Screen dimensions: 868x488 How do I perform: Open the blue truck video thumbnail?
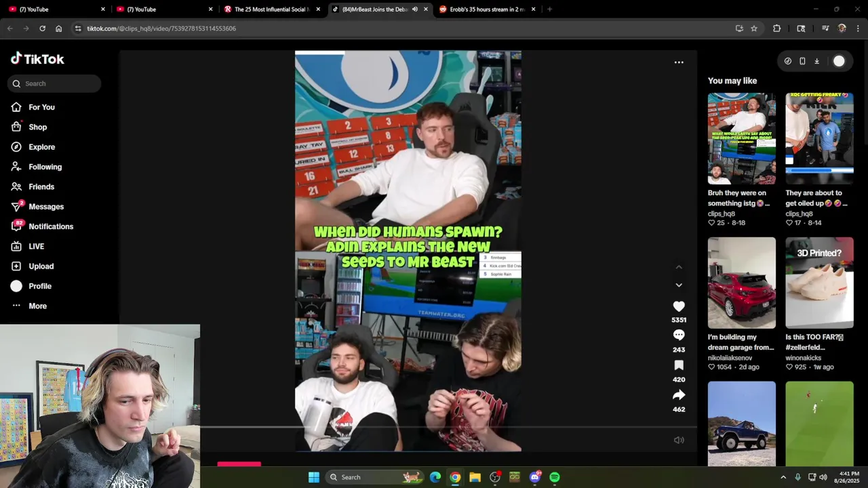pos(742,424)
